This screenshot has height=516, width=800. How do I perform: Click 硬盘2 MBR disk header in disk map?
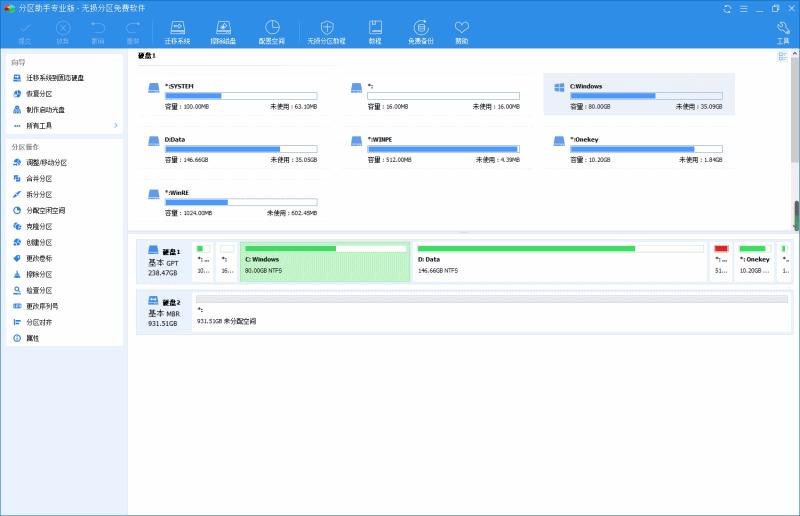click(164, 312)
